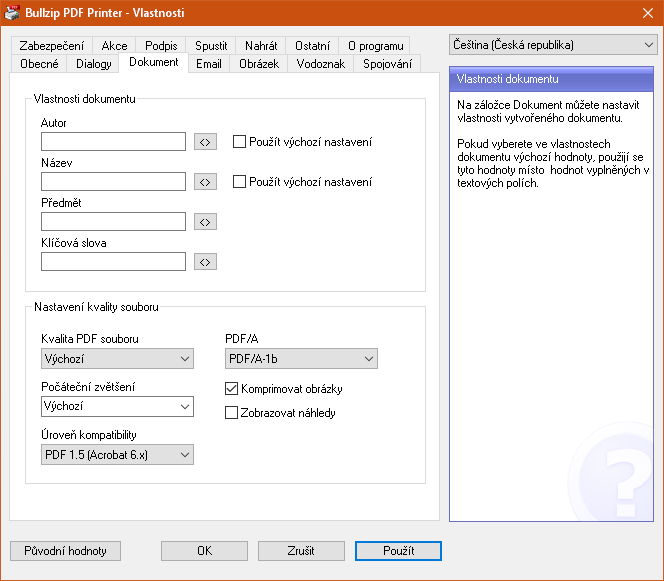Screen dimensions: 664x581
Task: Apply changes with Použít button
Action: pyautogui.click(x=398, y=551)
